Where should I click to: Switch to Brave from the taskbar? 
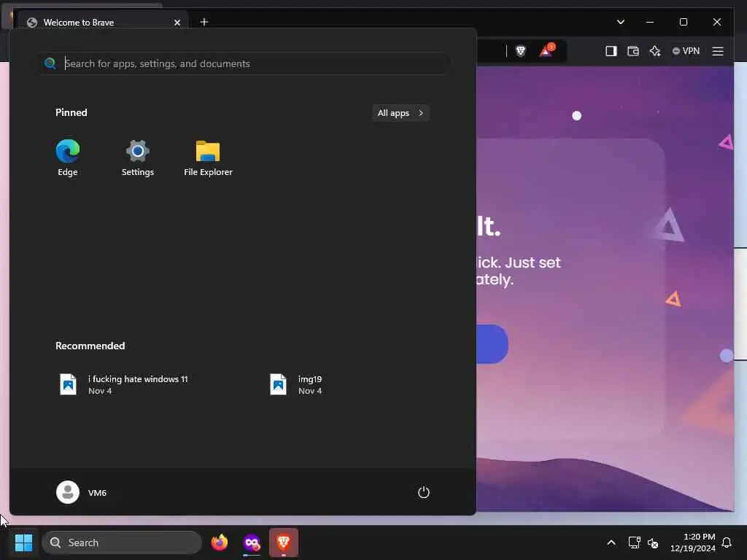pos(284,542)
